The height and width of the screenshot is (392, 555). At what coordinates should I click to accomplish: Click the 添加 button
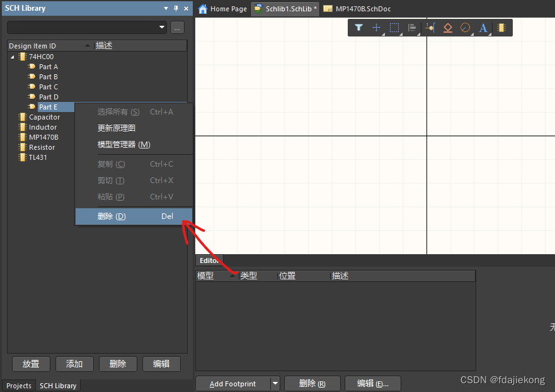pos(74,364)
